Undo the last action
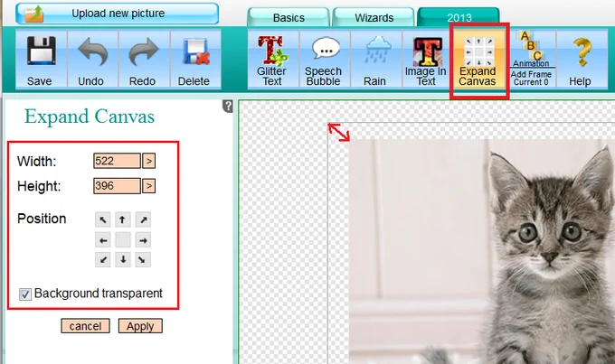The image size is (615, 364). 92,60
